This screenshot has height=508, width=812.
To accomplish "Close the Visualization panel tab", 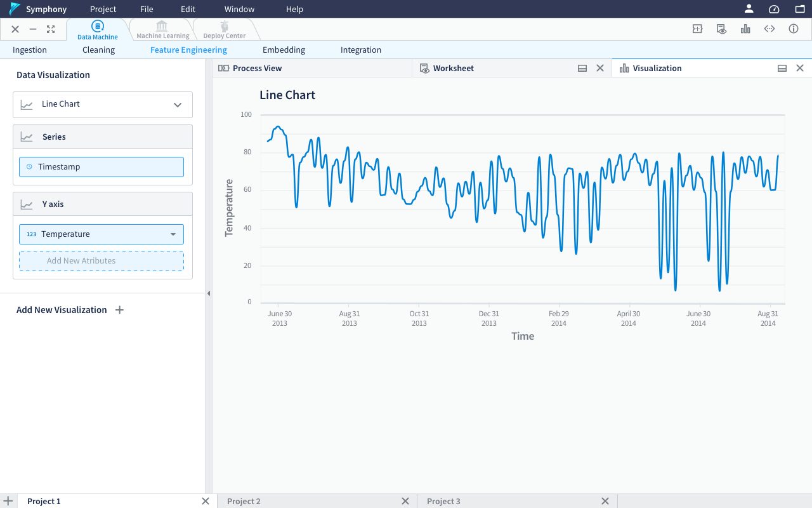I will [x=800, y=68].
